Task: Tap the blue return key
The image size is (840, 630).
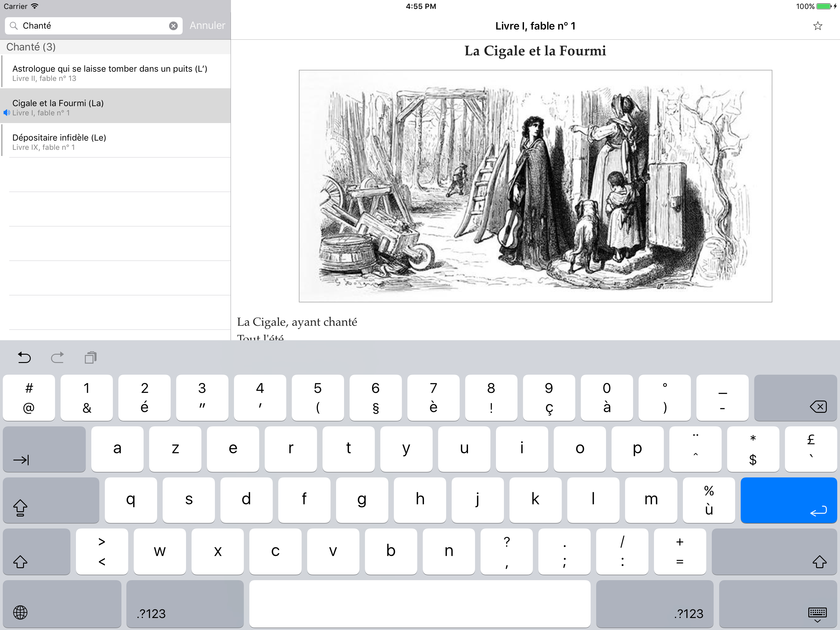Action: pos(789,500)
